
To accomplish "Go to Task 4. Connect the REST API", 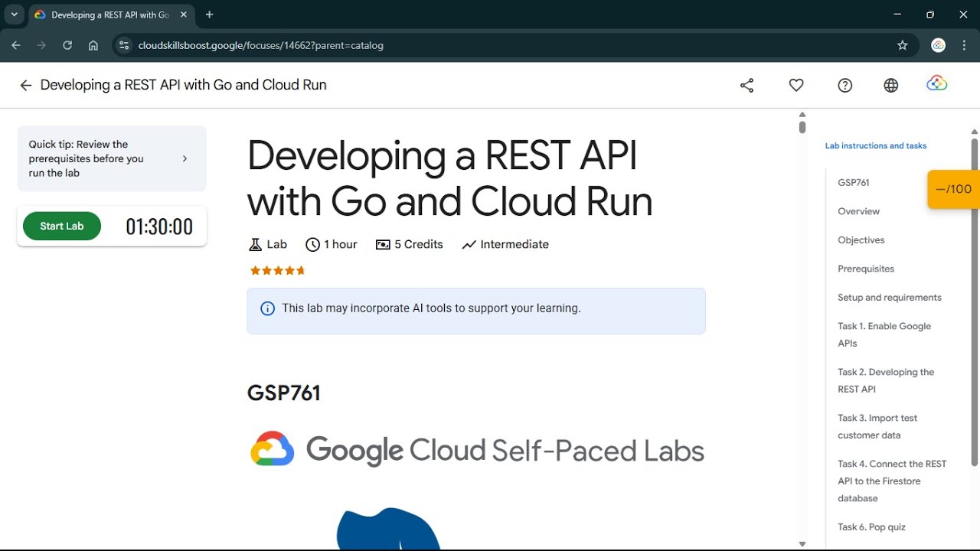I will [892, 481].
